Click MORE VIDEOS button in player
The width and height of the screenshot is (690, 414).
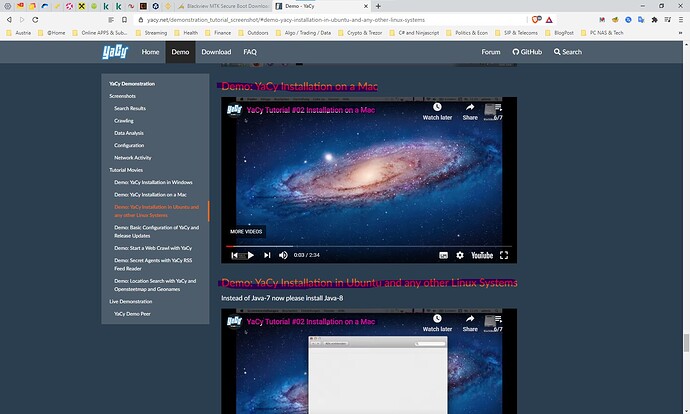pos(246,231)
